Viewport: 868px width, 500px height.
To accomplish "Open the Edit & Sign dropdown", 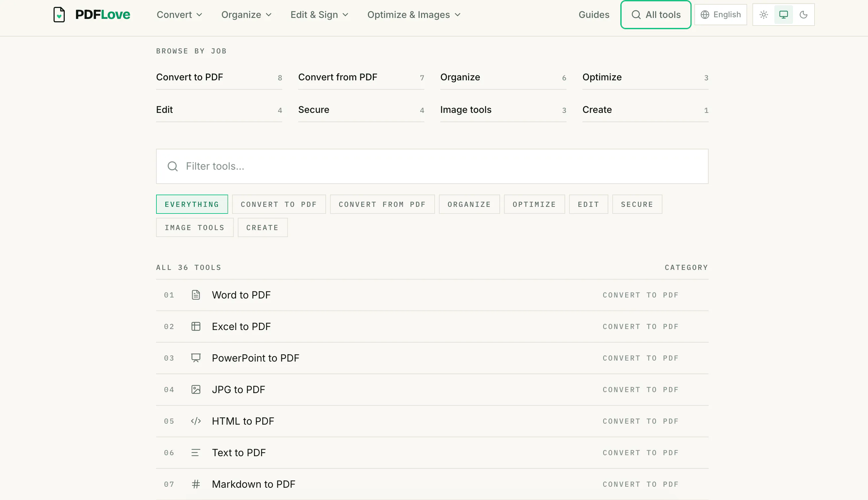I will (x=319, y=15).
